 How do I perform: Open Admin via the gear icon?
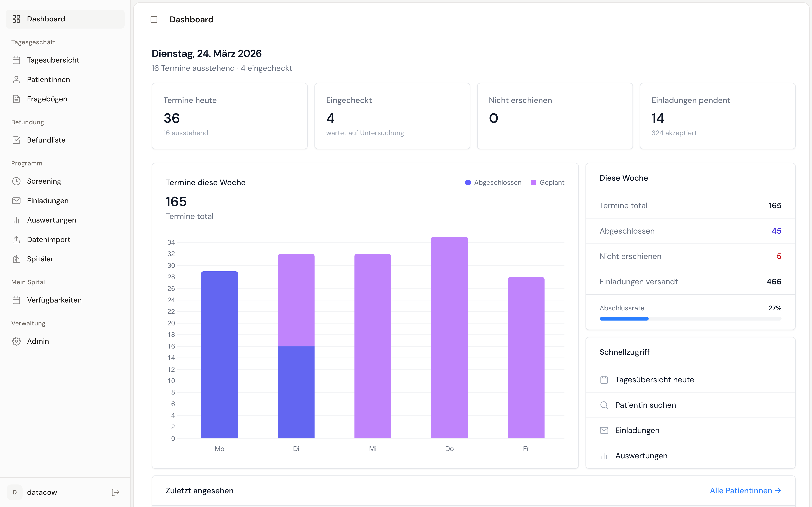point(16,341)
